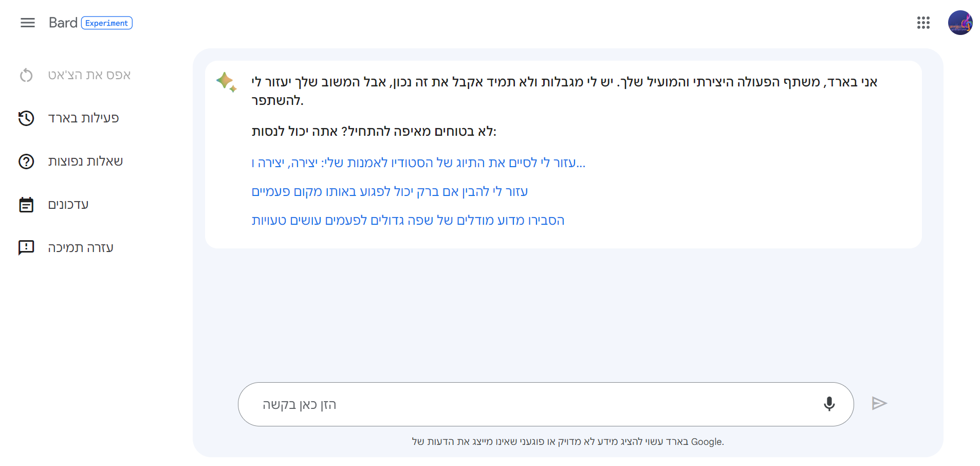The height and width of the screenshot is (466, 980).
Task: Open שאלות נפוצות menu item
Action: point(85,162)
